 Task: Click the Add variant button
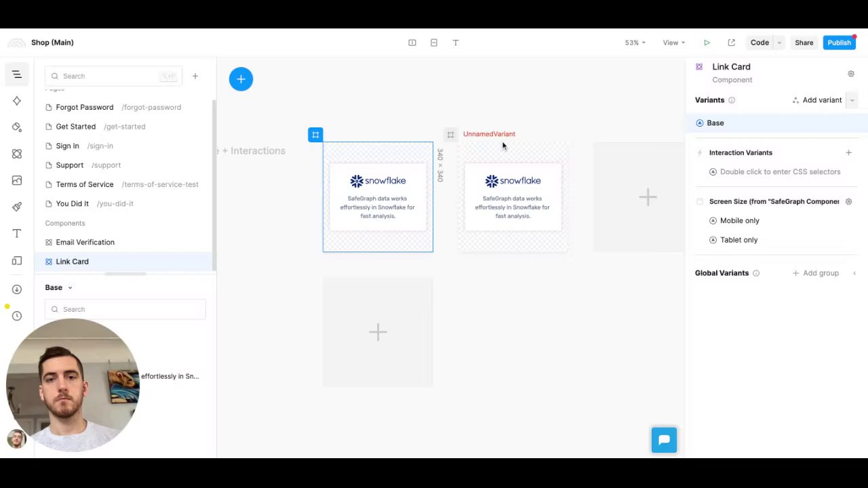click(817, 100)
